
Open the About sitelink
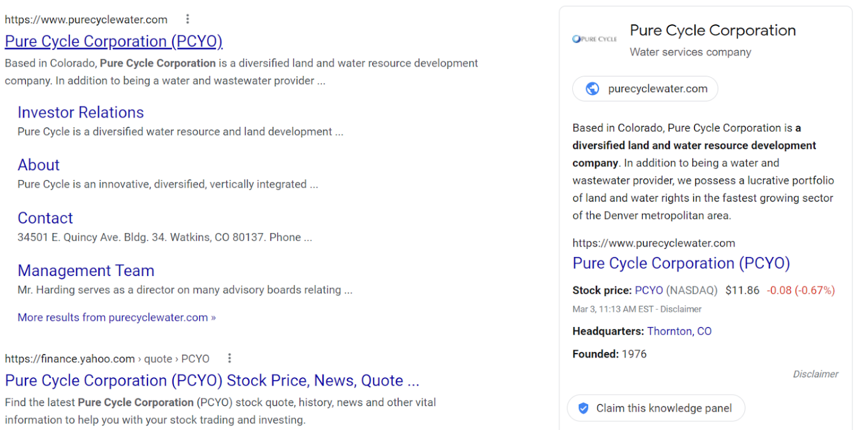pos(39,165)
